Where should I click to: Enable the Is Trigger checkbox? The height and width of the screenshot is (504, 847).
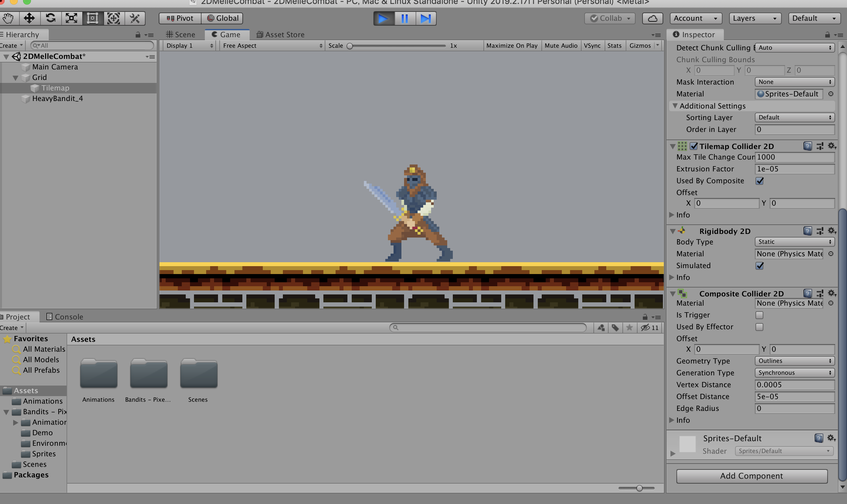tap(759, 315)
